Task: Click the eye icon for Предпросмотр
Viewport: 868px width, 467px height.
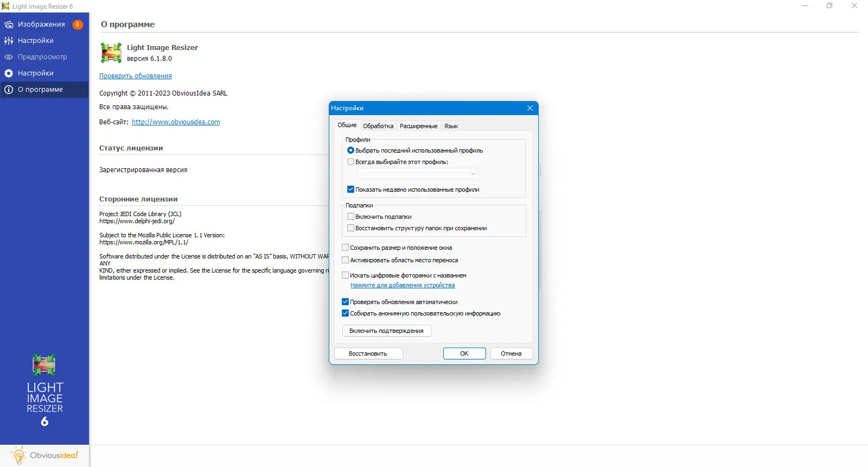Action: tap(9, 57)
